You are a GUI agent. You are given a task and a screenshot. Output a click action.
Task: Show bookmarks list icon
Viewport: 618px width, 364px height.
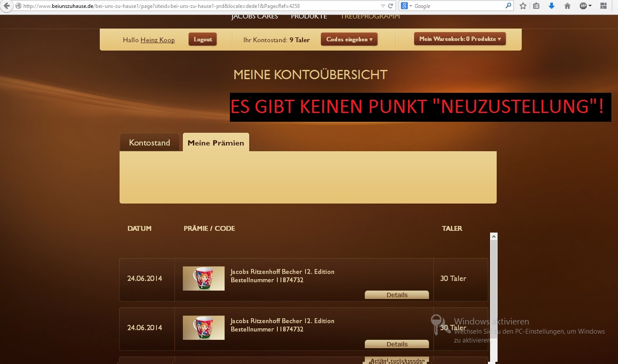(536, 6)
